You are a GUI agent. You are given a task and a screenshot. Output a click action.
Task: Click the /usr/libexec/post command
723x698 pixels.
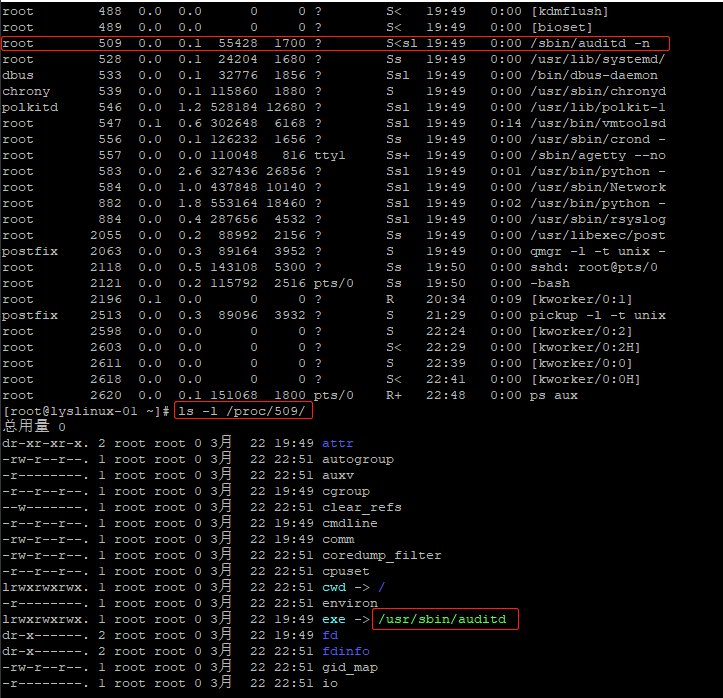pyautogui.click(x=598, y=235)
